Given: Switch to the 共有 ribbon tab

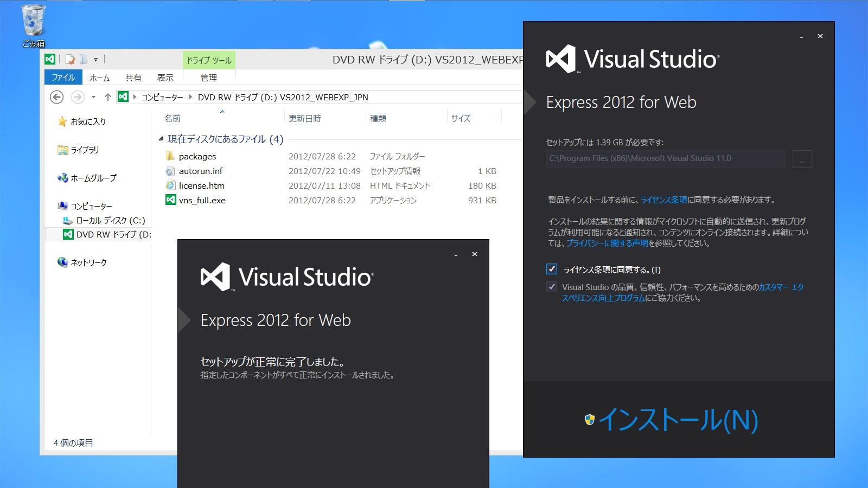Looking at the screenshot, I should 133,78.
